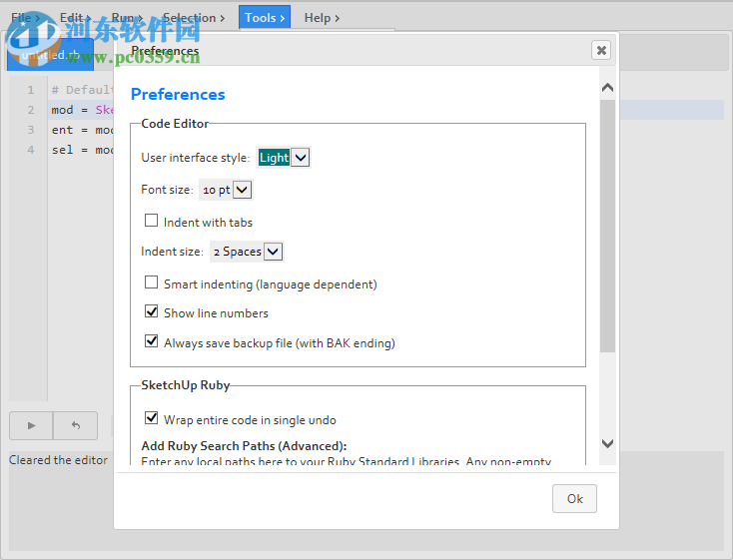This screenshot has width=733, height=560.
Task: Open the Tools menu
Action: tap(265, 18)
